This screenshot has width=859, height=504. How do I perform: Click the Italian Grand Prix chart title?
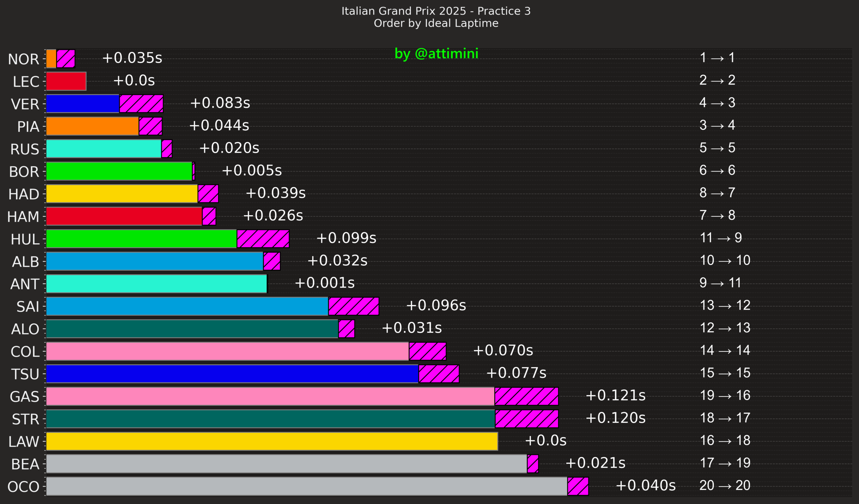tap(436, 11)
